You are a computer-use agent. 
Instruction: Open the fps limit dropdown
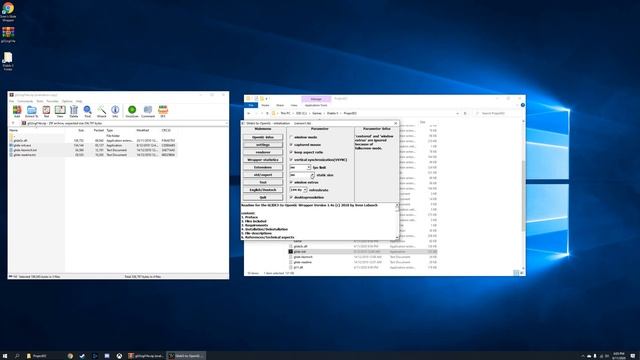(309, 167)
